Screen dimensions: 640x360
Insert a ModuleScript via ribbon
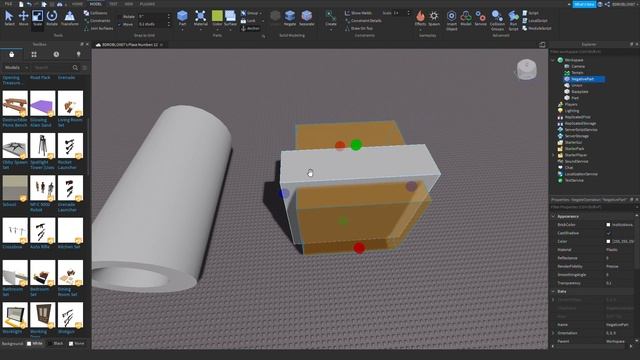pos(537,28)
